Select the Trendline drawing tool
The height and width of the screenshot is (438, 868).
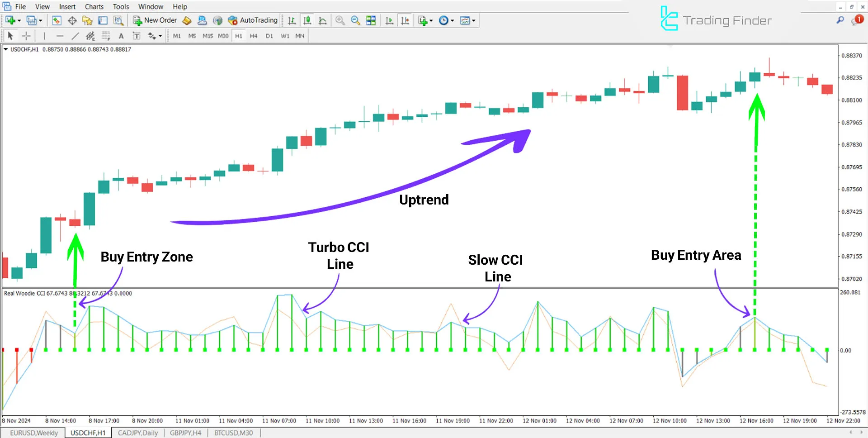75,35
